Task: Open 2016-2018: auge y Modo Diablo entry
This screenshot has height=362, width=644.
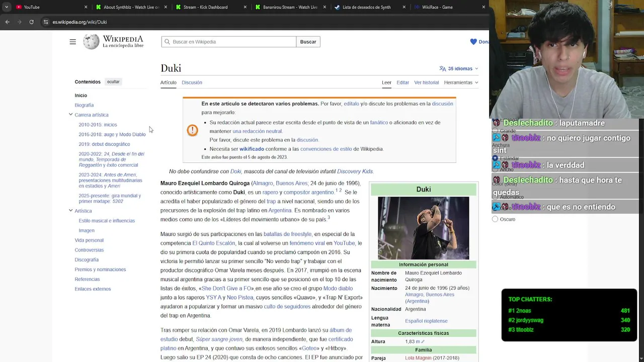Action: click(x=112, y=134)
